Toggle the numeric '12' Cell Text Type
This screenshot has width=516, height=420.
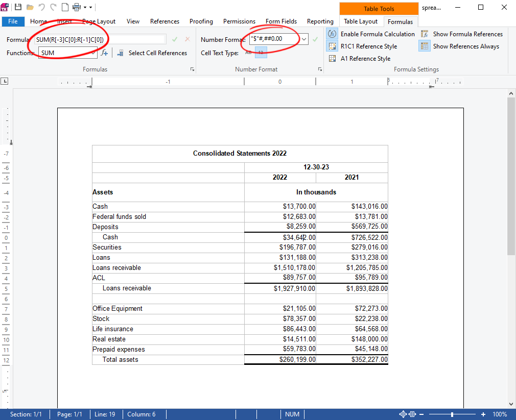pos(261,52)
